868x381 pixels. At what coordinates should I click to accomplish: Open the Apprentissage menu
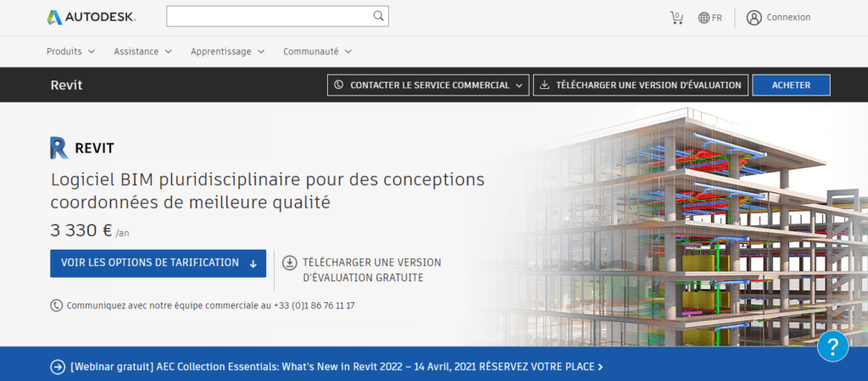(x=227, y=52)
